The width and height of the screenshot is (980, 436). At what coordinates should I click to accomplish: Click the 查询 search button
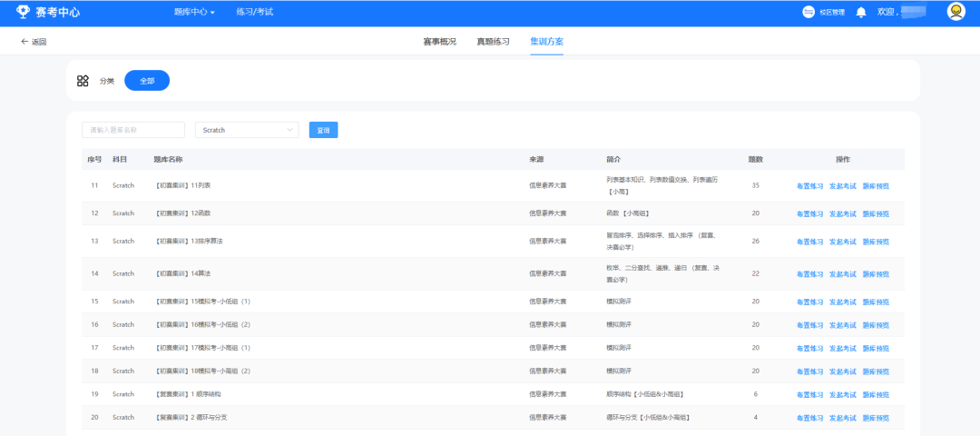pyautogui.click(x=323, y=130)
